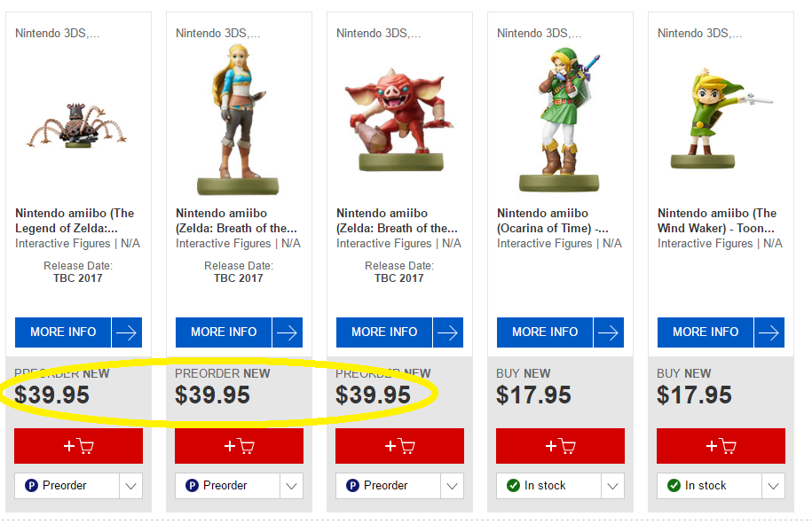The height and width of the screenshot is (524, 812).
Task: Add Wind Waker Toon Link to cart
Action: (x=721, y=446)
